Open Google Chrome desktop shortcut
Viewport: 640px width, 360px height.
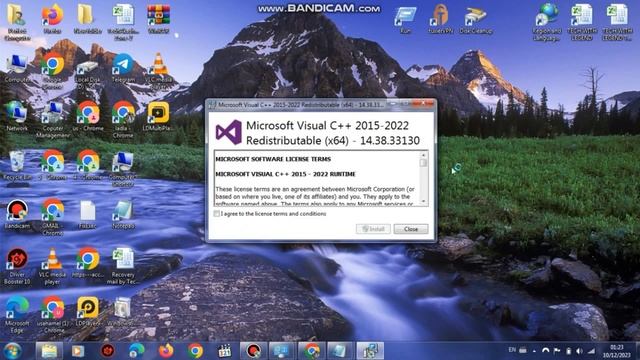[x=52, y=71]
